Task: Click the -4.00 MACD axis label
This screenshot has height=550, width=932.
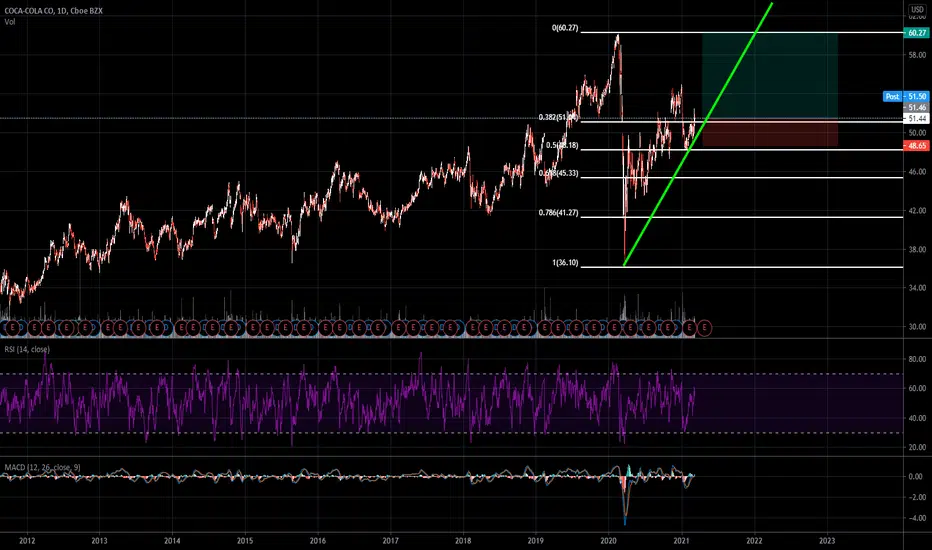Action: coord(916,518)
